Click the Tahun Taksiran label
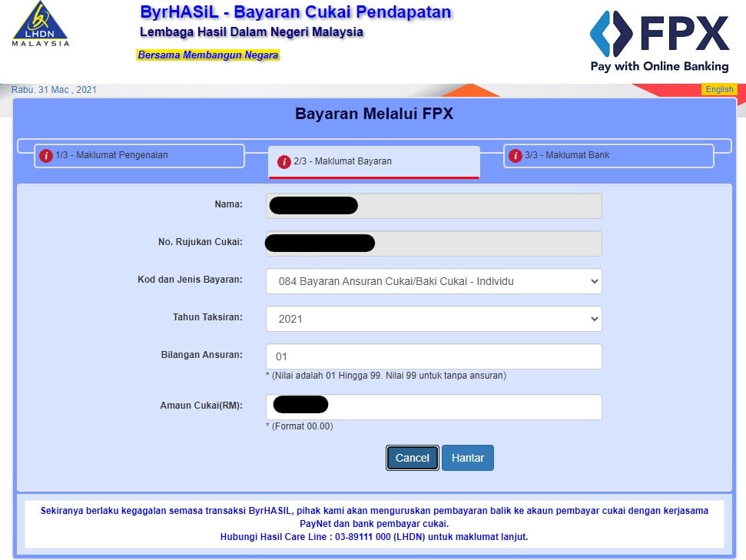 pyautogui.click(x=207, y=317)
